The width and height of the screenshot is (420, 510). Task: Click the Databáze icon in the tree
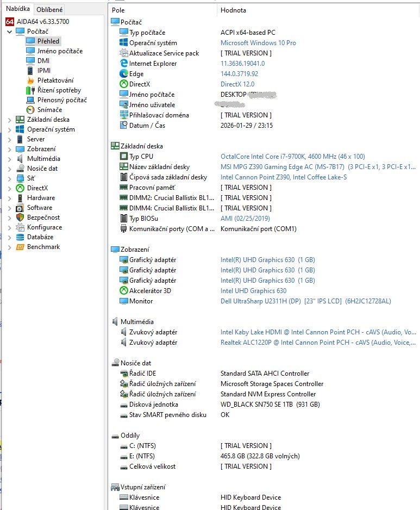click(x=20, y=237)
